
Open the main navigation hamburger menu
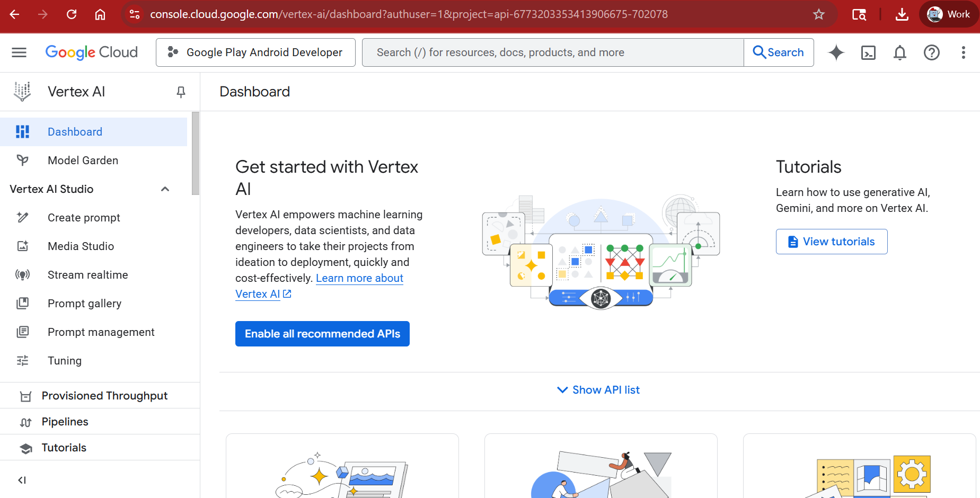coord(19,52)
